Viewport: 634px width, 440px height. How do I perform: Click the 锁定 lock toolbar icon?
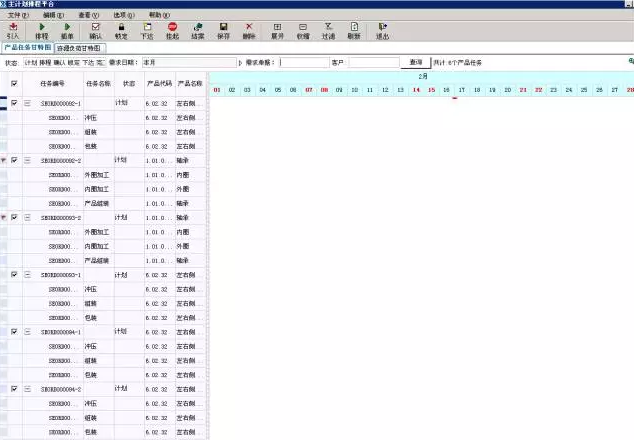click(121, 27)
